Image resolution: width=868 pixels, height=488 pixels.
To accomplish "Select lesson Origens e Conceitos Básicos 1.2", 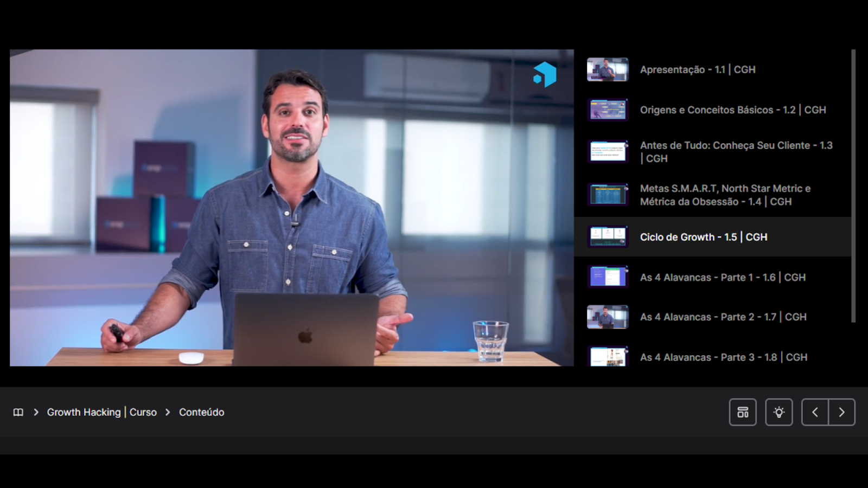I will tap(713, 110).
